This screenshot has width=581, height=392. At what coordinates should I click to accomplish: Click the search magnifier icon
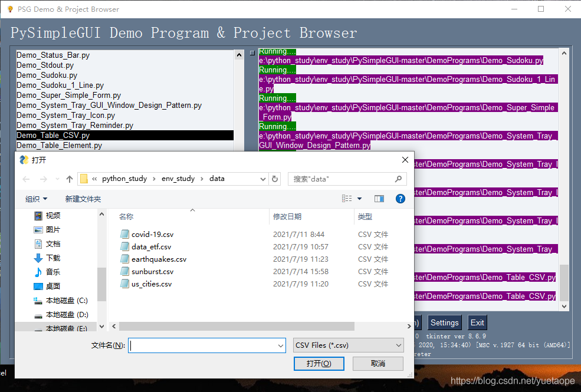point(398,179)
